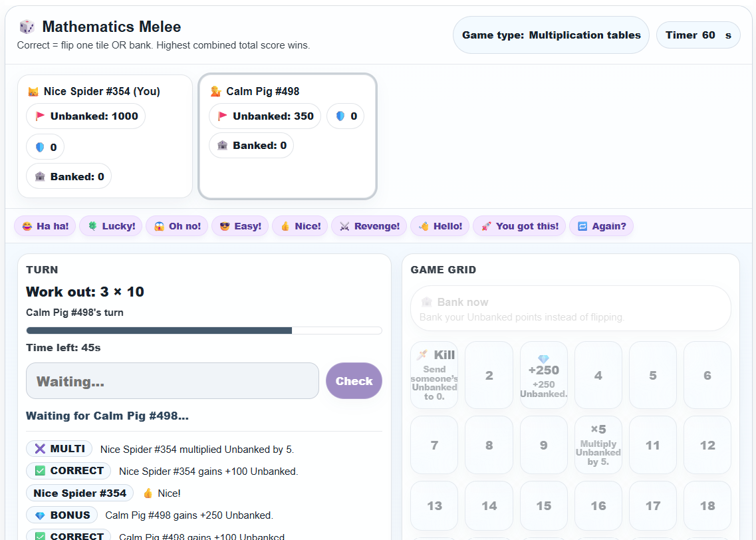Click the time left progress bar
756x540 pixels.
coord(203,330)
